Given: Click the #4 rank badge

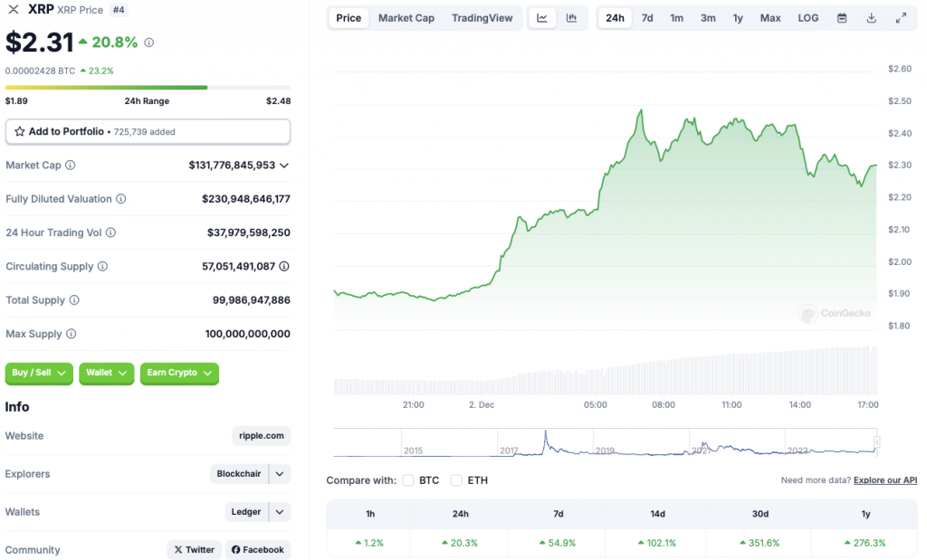Looking at the screenshot, I should 119,10.
